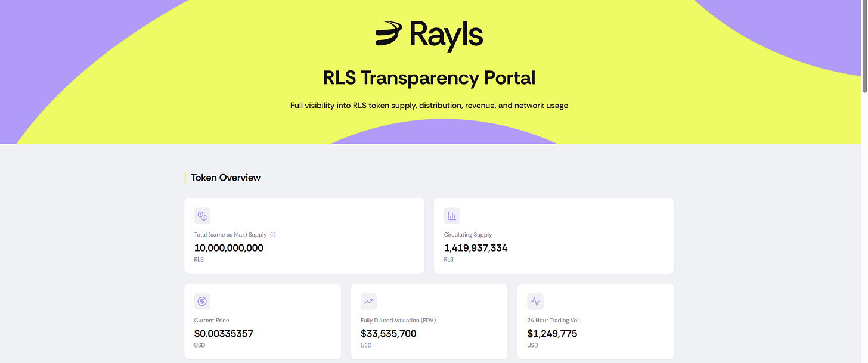The height and width of the screenshot is (363, 868).
Task: Click the USD unit under Current Price
Action: tap(200, 346)
